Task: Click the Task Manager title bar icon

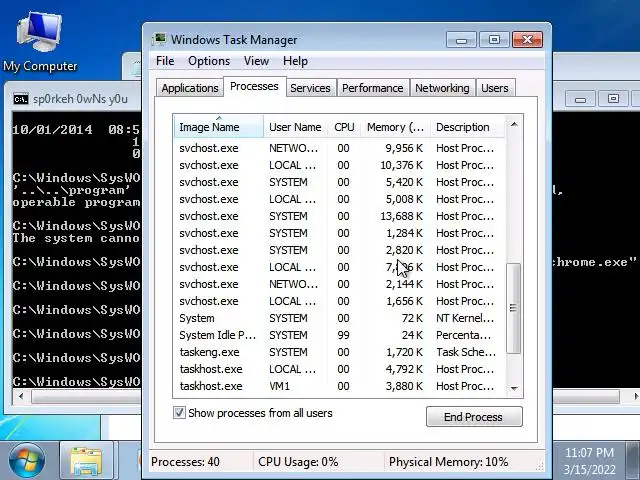Action: coord(159,40)
